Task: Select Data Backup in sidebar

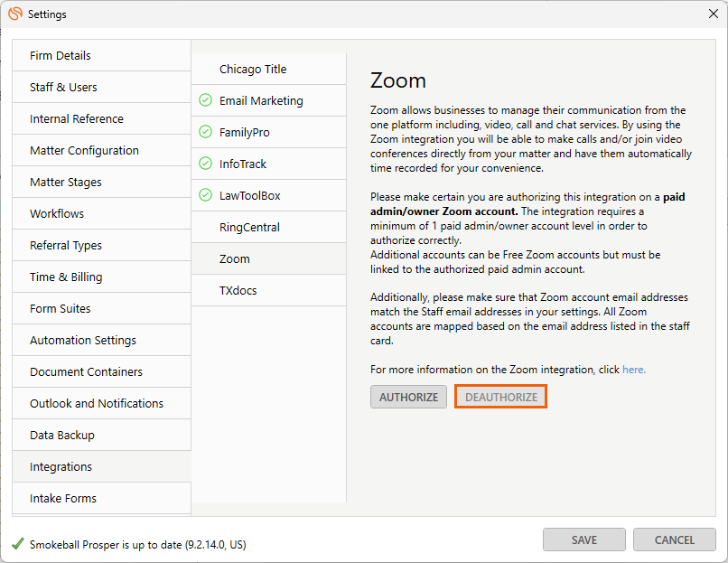Action: (x=102, y=435)
